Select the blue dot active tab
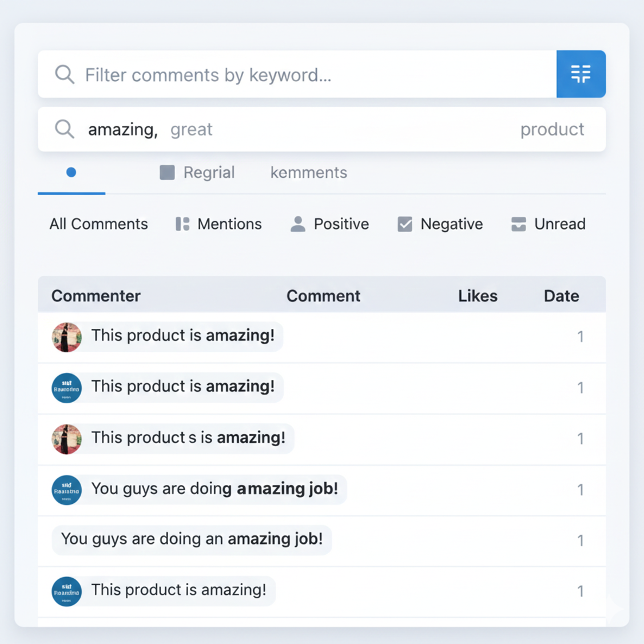Screen dimensions: 644x644 click(x=71, y=173)
